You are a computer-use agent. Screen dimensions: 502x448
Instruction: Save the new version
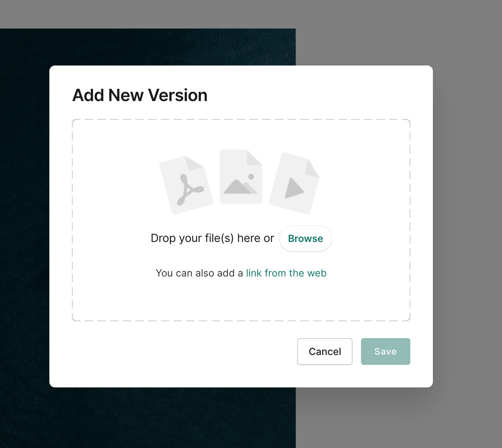[385, 351]
